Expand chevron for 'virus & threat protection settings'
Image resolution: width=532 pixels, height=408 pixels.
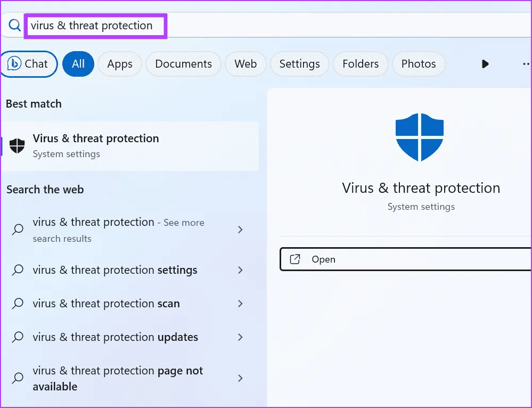point(240,270)
